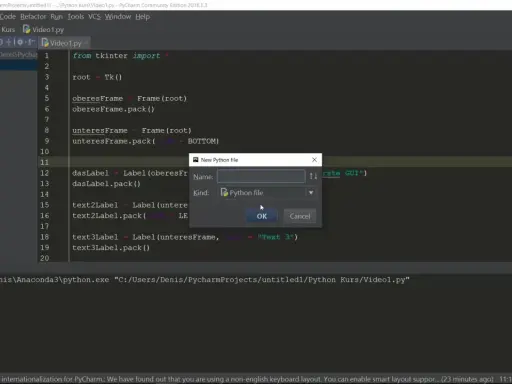Confirm with the OK button
Viewport: 512px width, 384px height.
click(262, 216)
